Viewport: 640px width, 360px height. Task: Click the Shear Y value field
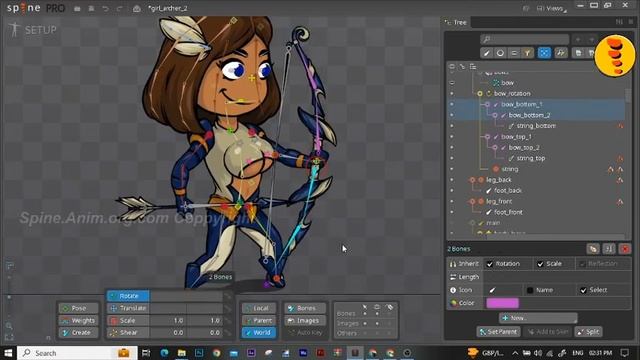[205, 333]
